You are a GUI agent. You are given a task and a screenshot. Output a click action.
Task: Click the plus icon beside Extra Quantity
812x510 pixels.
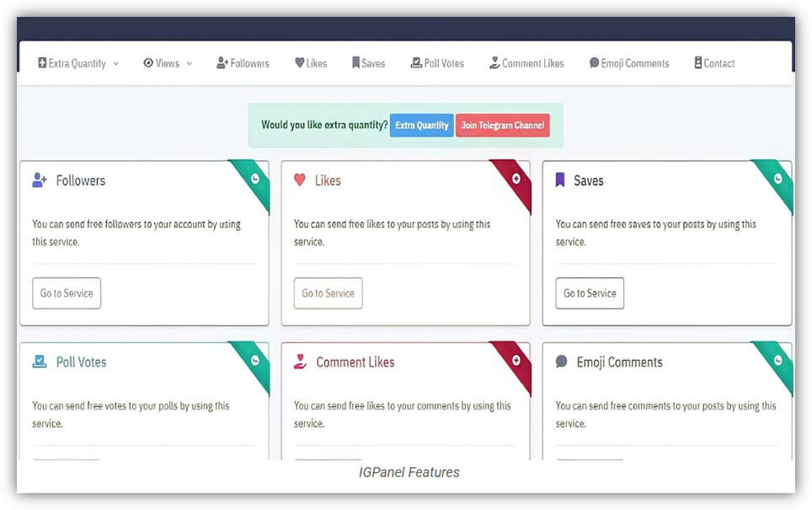coord(42,62)
